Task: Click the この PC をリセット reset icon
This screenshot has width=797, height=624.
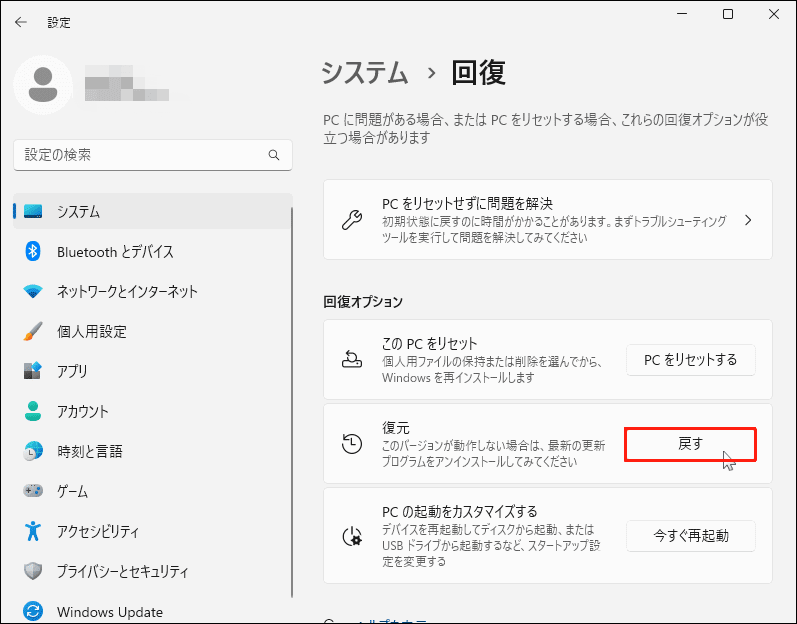Action: click(x=352, y=359)
